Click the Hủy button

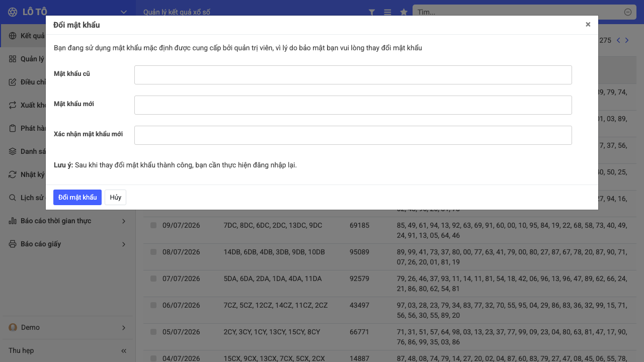tap(116, 197)
